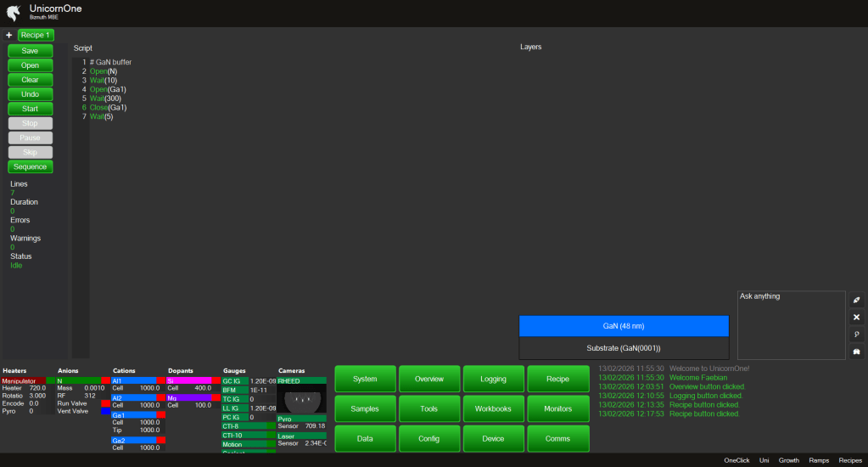The image size is (868, 467).
Task: Toggle the Si dopant shutter indicator
Action: (216, 380)
